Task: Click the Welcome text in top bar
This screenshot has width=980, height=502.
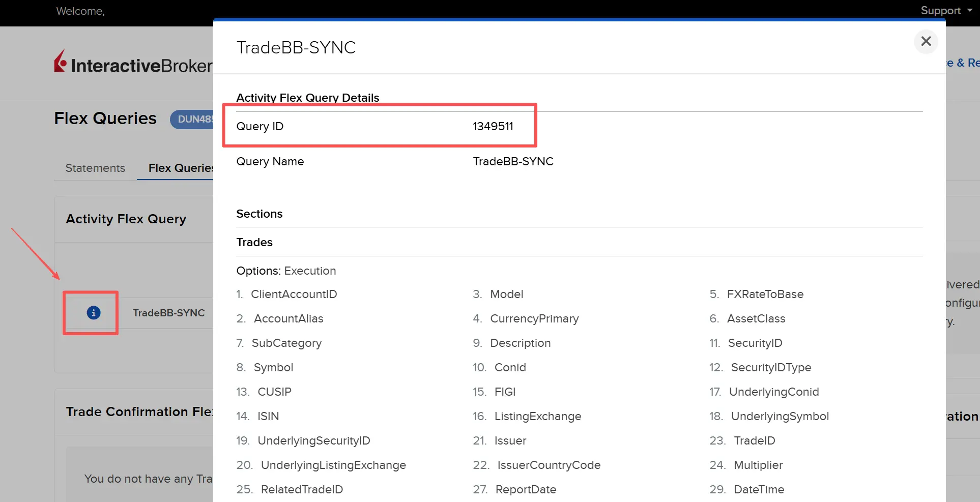Action: (x=80, y=11)
